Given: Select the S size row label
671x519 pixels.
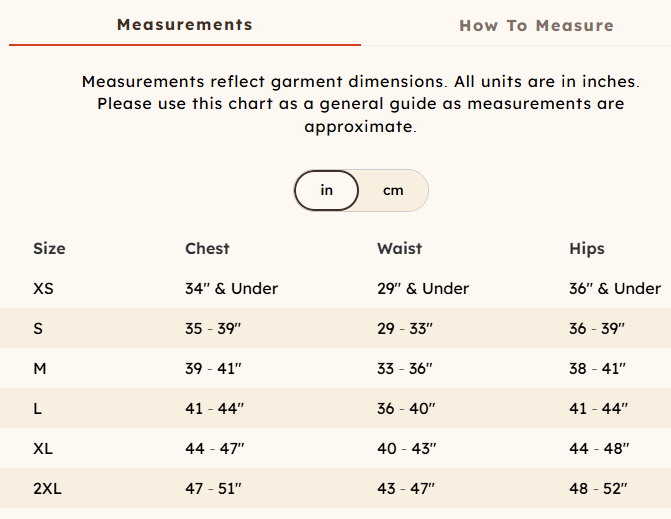Looking at the screenshot, I should 38,328.
